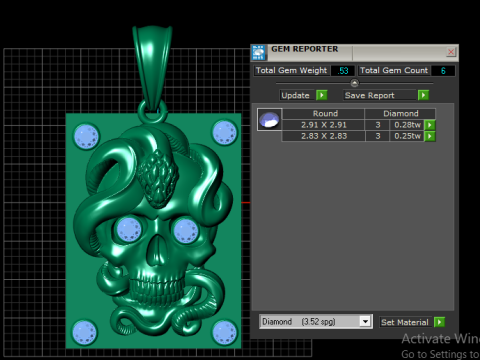Screen dimensions: 480x360
Task: Click the Total Gem Count label
Action: (x=394, y=71)
